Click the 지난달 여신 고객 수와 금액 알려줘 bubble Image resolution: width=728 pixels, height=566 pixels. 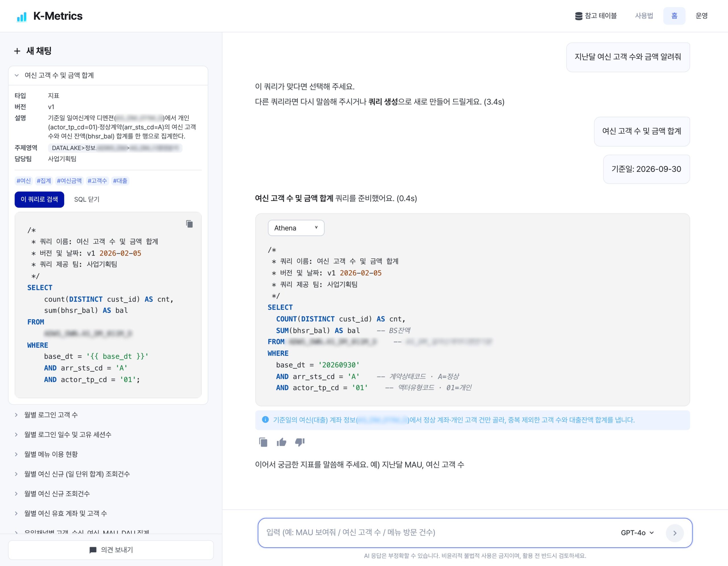628,57
